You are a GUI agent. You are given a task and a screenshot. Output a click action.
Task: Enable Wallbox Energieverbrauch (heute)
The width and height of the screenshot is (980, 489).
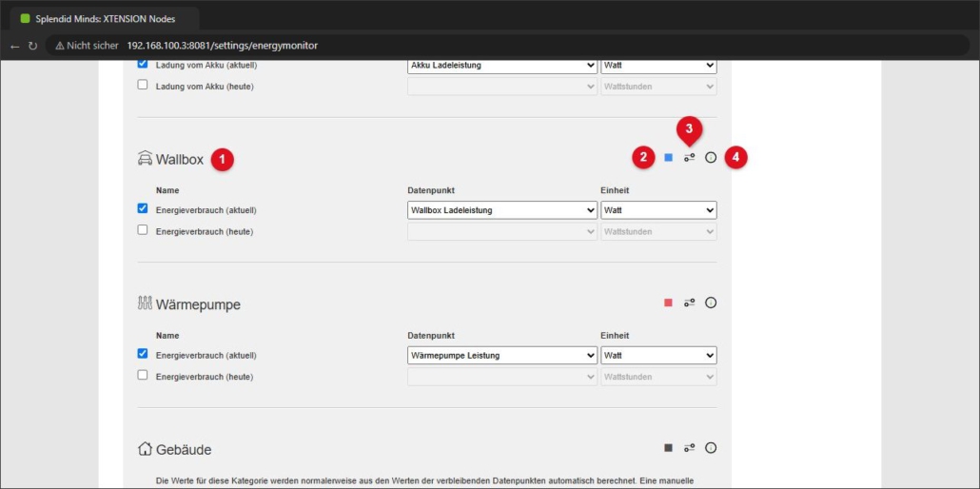coord(143,230)
